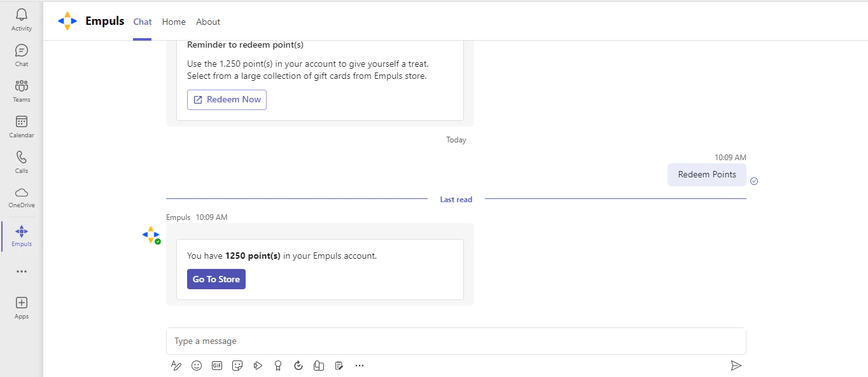The image size is (868, 377).
Task: Open more messaging extensions ellipsis
Action: pyautogui.click(x=360, y=366)
